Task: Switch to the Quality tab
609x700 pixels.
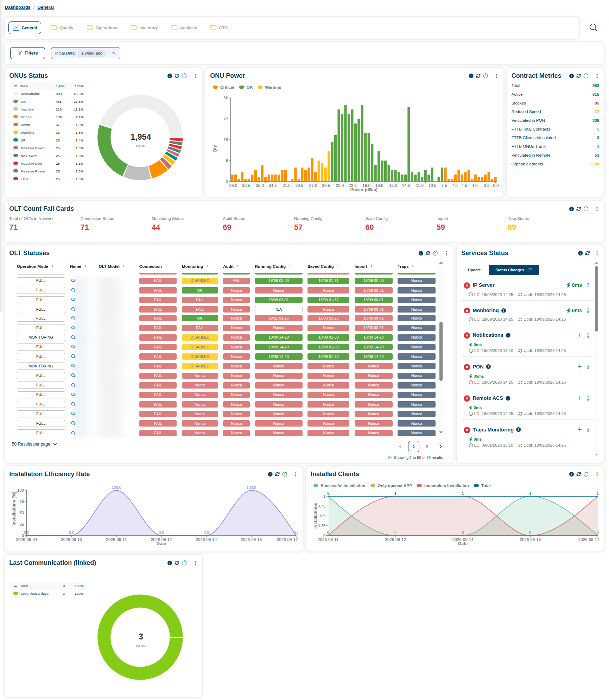Action: [x=62, y=27]
